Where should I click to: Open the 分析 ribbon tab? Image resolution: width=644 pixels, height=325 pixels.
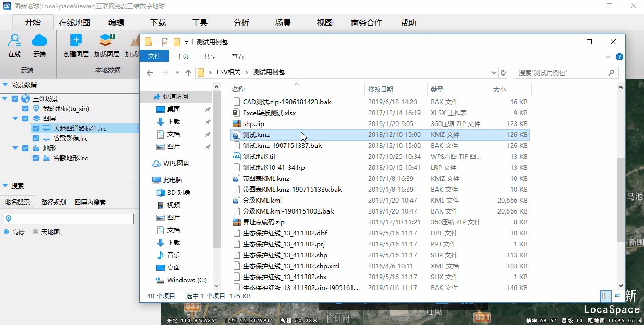click(241, 22)
